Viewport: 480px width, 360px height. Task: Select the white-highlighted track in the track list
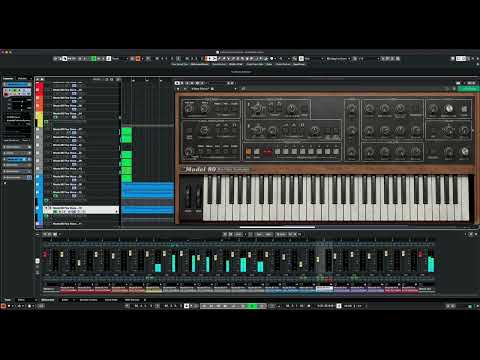click(81, 210)
